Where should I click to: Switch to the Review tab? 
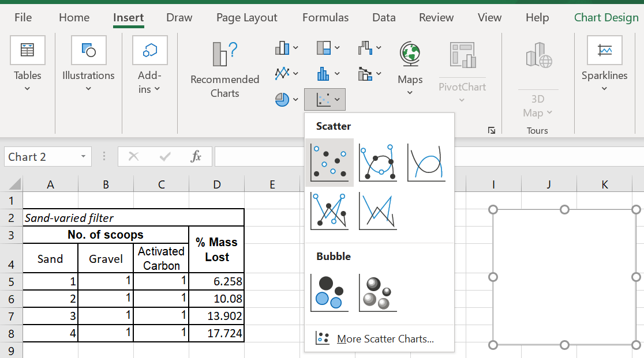(x=436, y=18)
